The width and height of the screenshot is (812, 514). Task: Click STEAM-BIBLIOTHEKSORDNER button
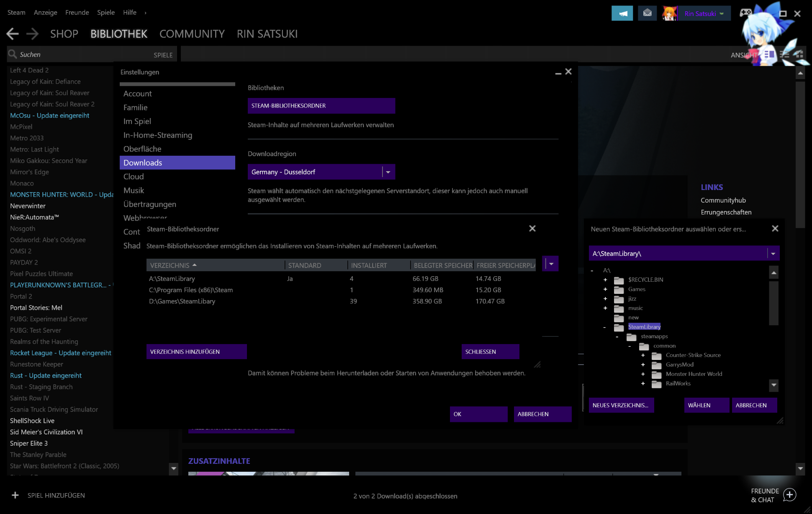pos(321,106)
